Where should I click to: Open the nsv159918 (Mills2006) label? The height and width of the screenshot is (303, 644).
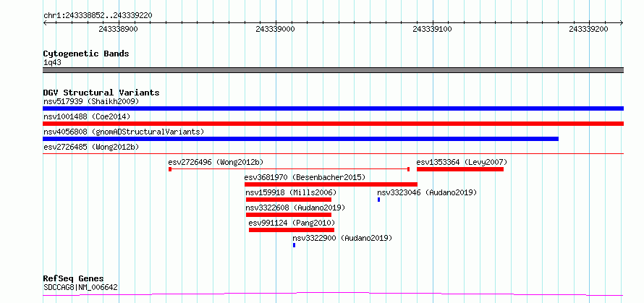point(291,192)
